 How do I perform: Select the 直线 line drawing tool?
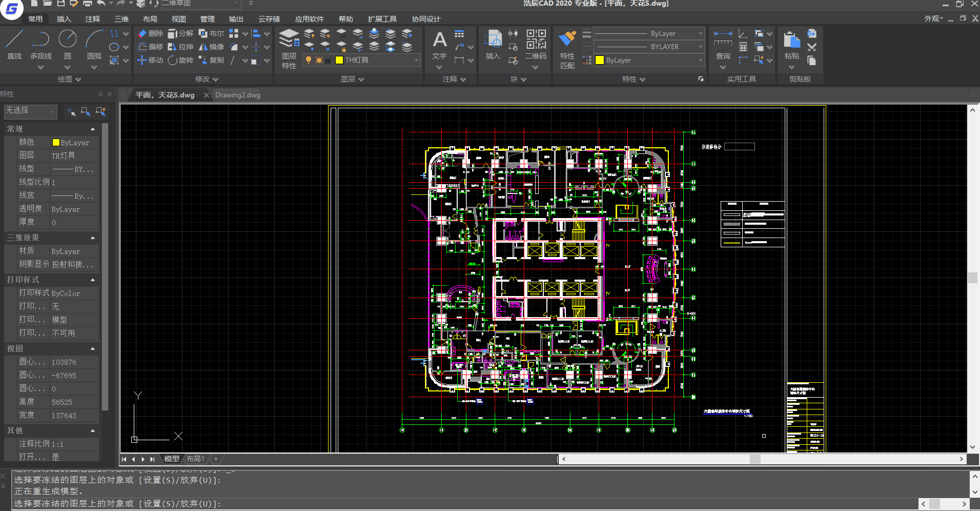[14, 44]
